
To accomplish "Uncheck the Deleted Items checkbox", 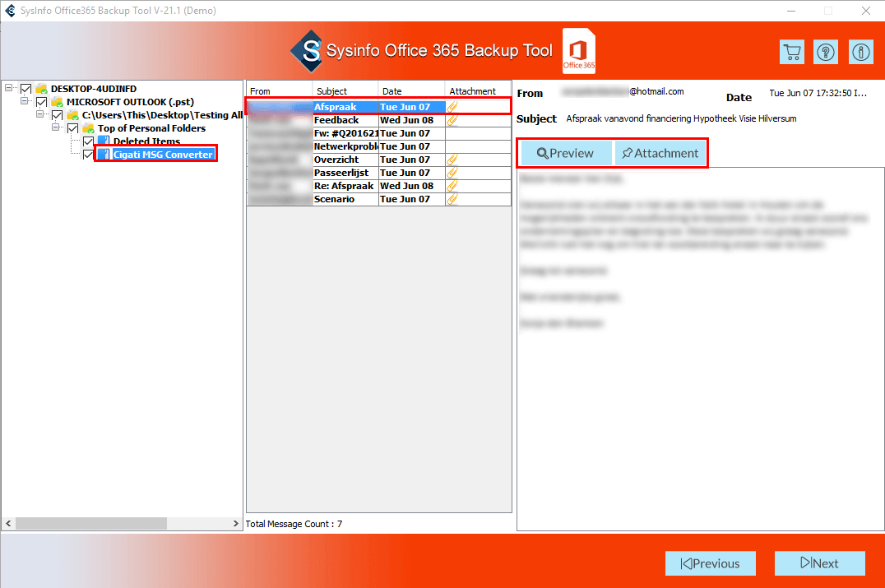I will (x=89, y=141).
